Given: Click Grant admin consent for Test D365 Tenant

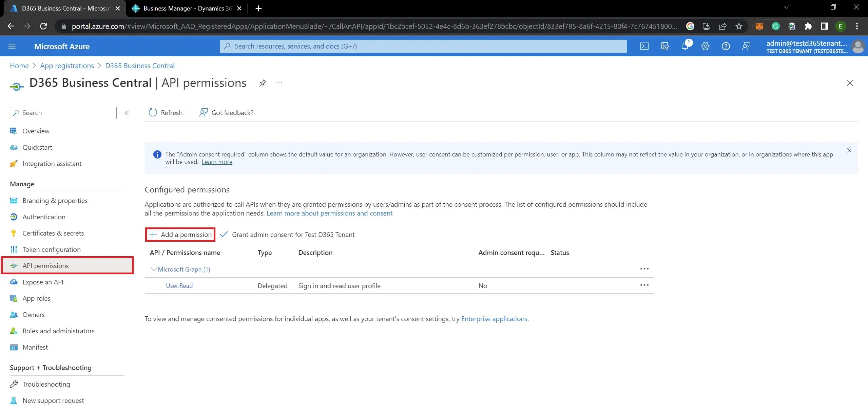Looking at the screenshot, I should (287, 235).
